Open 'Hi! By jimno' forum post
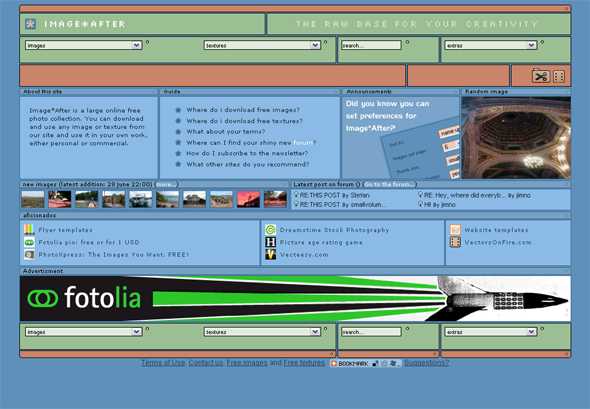Image resolution: width=590 pixels, height=409 pixels. click(x=439, y=205)
